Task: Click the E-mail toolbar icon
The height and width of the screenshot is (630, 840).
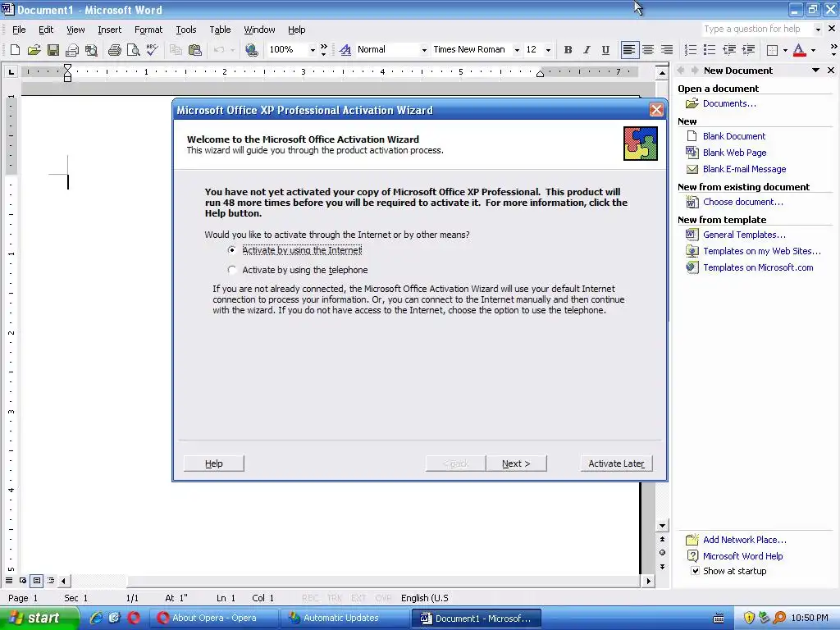Action: coord(72,50)
